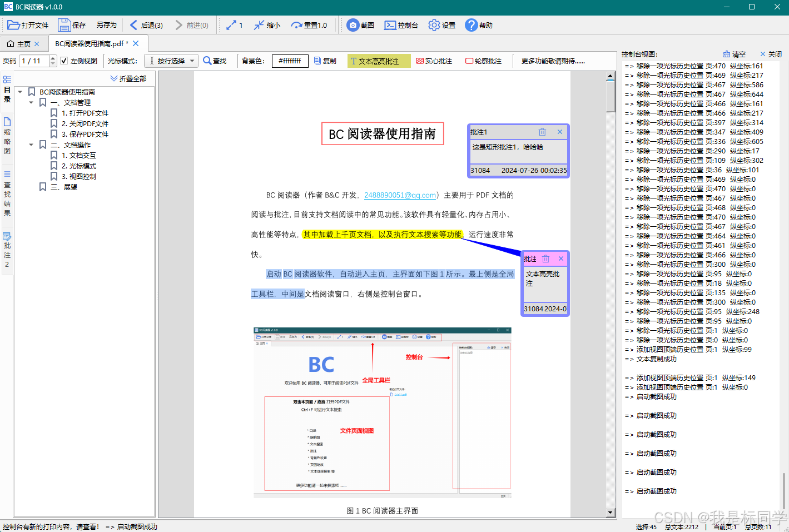Switch to the 主页 tab
789x532 pixels.
[21, 43]
